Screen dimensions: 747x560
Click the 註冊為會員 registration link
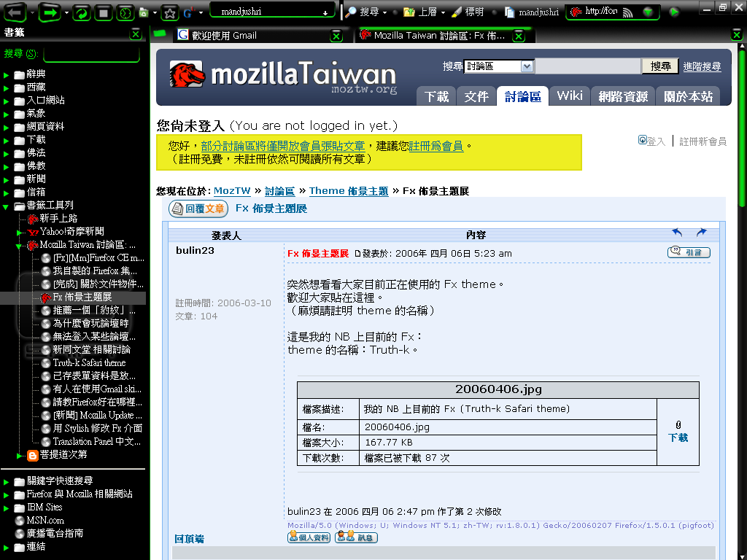[x=436, y=146]
